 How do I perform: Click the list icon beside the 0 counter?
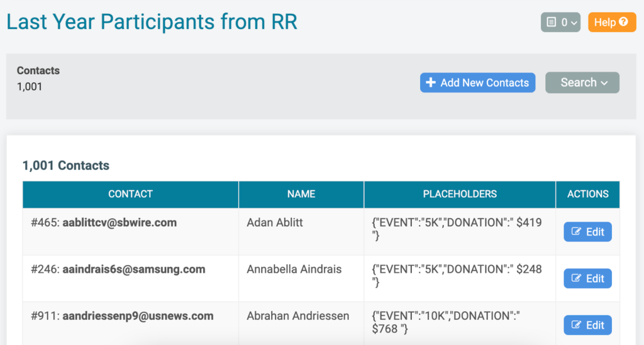552,22
